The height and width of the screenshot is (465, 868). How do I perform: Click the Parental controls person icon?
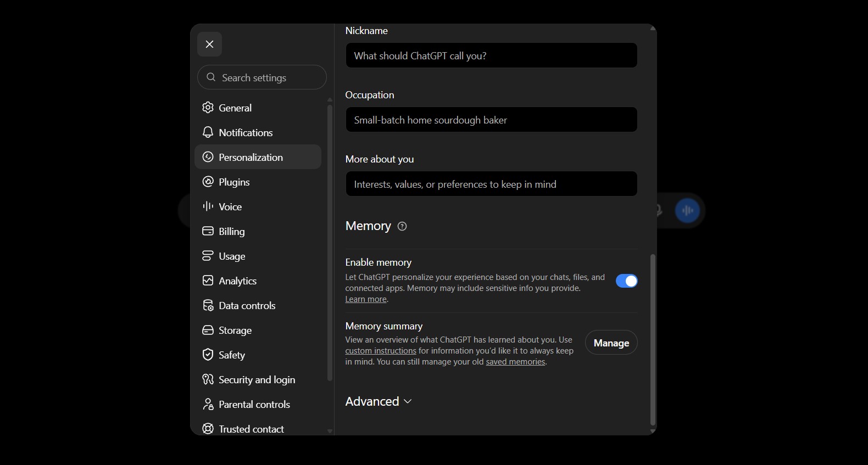(208, 404)
